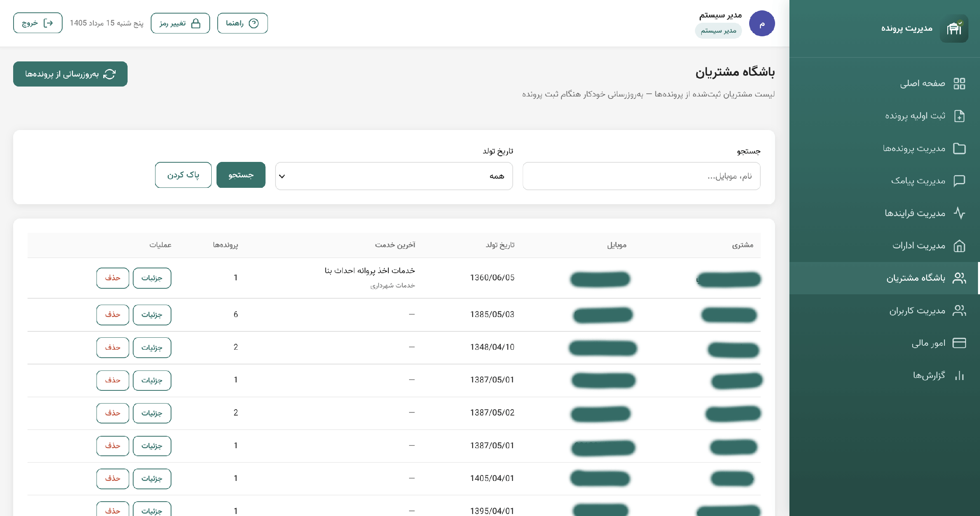The image size is (980, 516).
Task: Click به‌روزرسانی از پرونده‌ها button
Action: (70, 74)
